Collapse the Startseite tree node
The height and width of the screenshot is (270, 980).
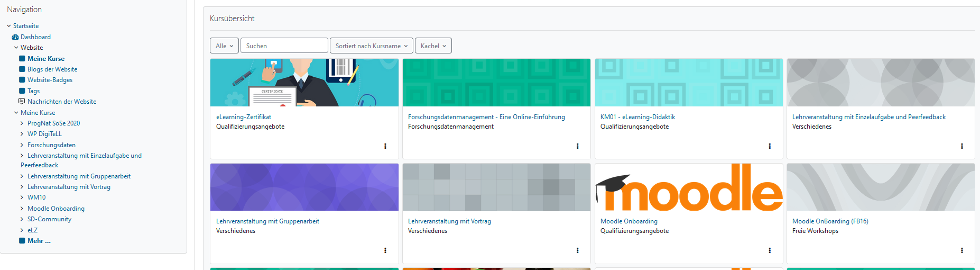pyautogui.click(x=9, y=26)
